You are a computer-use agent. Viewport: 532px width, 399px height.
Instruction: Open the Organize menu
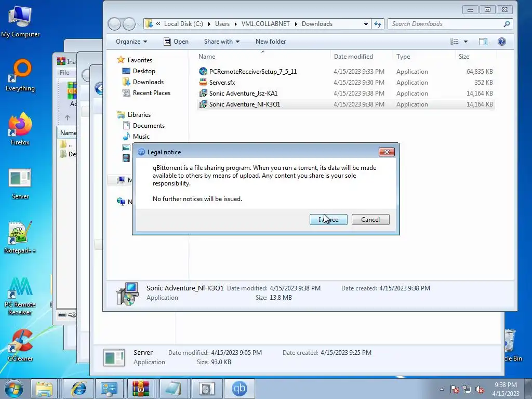click(x=131, y=42)
